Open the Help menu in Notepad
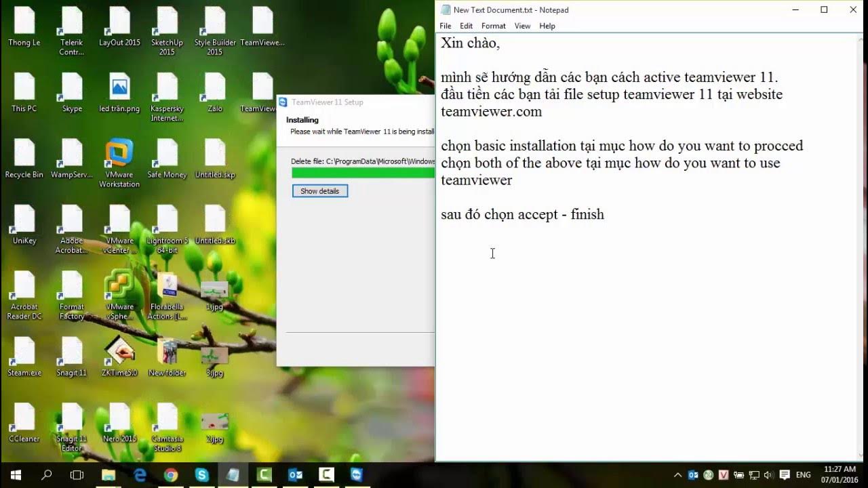The height and width of the screenshot is (488, 868). coord(547,26)
